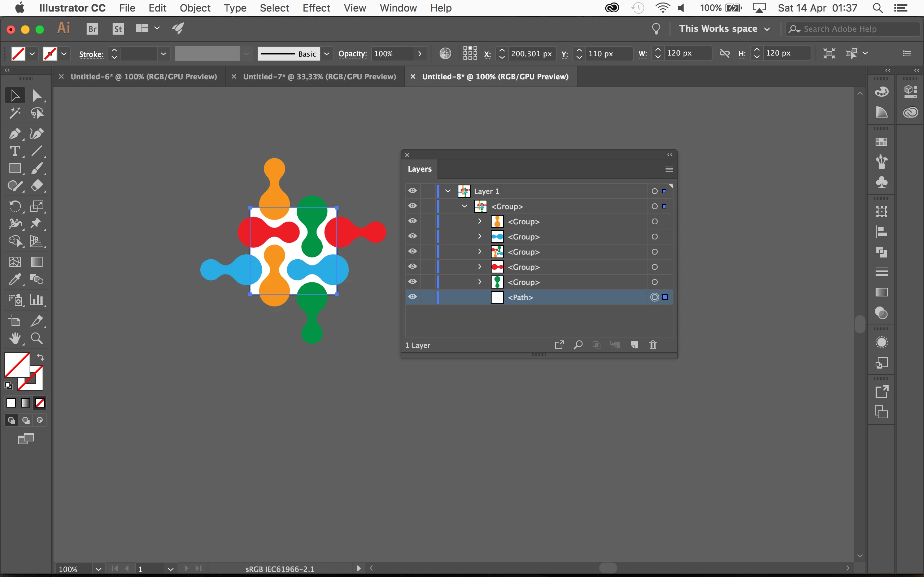The image size is (924, 577).
Task: Select the Zoom tool
Action: click(x=37, y=339)
